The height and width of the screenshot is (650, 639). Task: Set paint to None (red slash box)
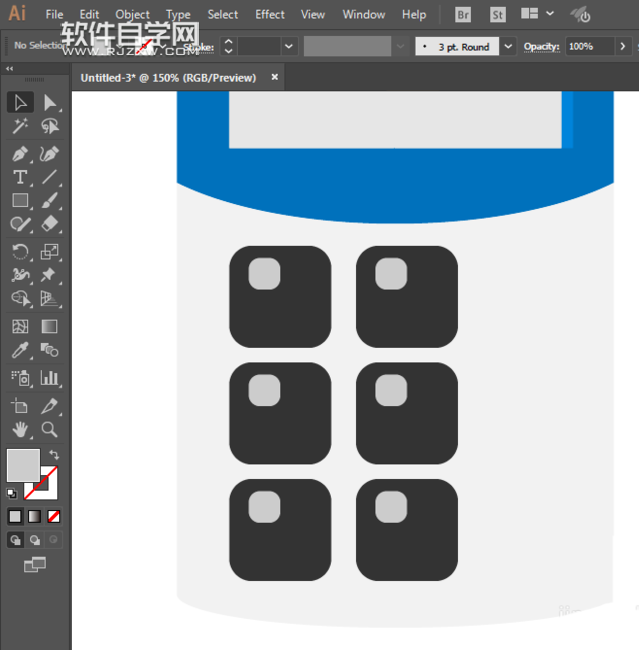[x=54, y=517]
